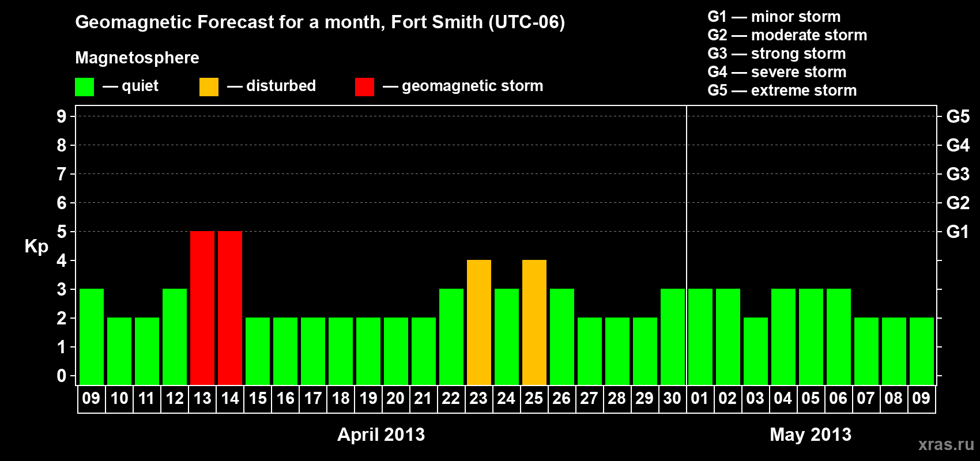Click the chart title Geomagnetic Forecast
980x461 pixels.
[320, 22]
